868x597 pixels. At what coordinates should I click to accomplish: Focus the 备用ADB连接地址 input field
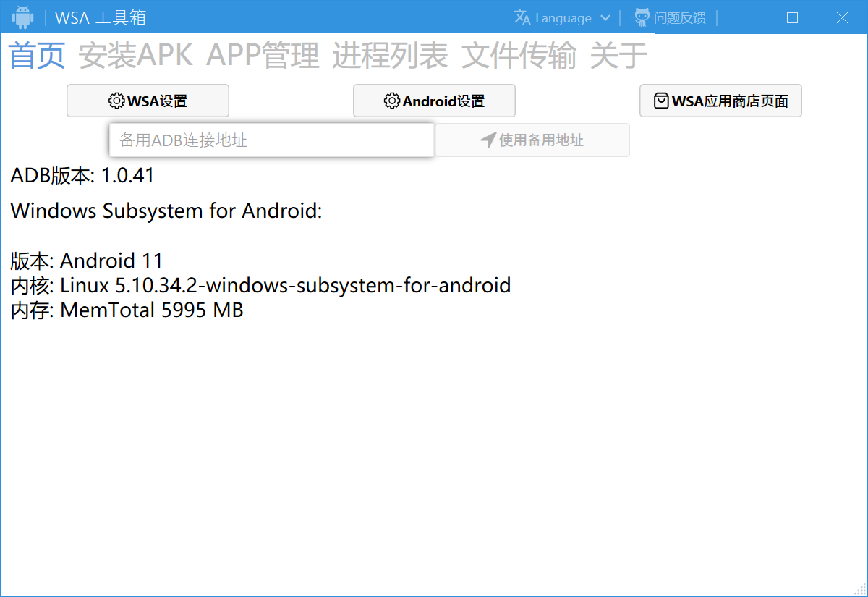[x=271, y=140]
